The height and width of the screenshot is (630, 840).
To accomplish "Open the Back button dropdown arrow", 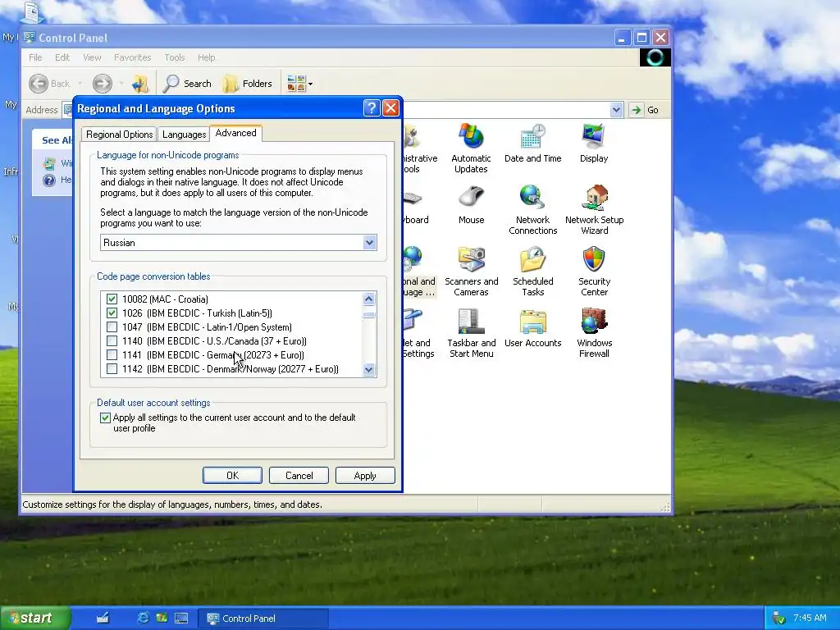I will [x=80, y=84].
